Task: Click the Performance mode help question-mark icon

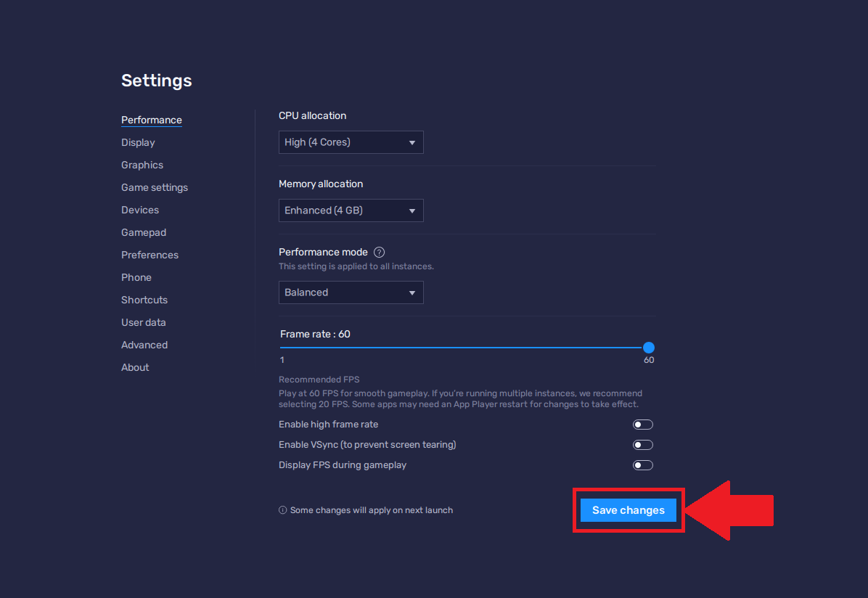Action: [379, 253]
